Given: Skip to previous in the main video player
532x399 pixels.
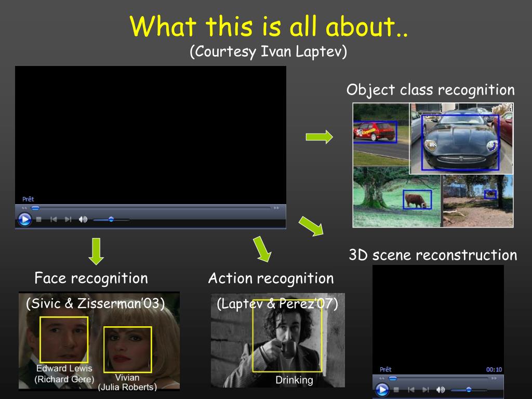Looking at the screenshot, I should coord(54,220).
